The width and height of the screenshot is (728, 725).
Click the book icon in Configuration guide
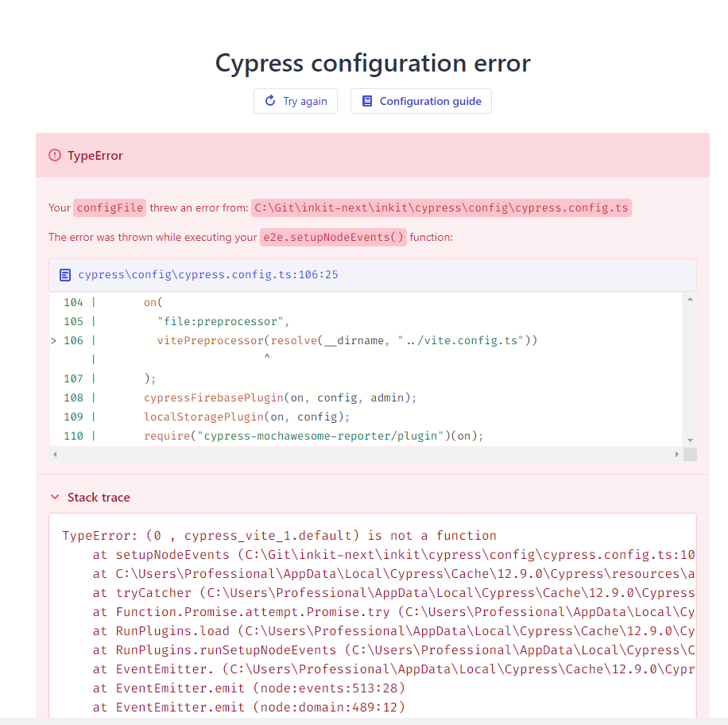[367, 101]
